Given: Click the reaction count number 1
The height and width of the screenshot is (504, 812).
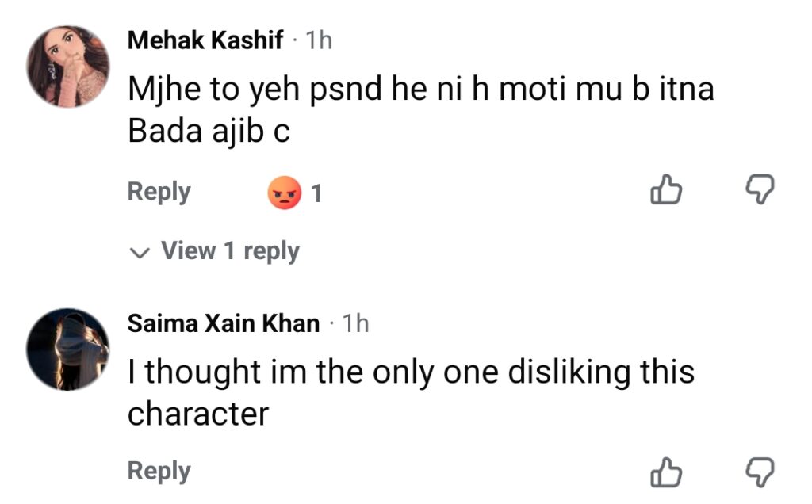Looking at the screenshot, I should [316, 194].
